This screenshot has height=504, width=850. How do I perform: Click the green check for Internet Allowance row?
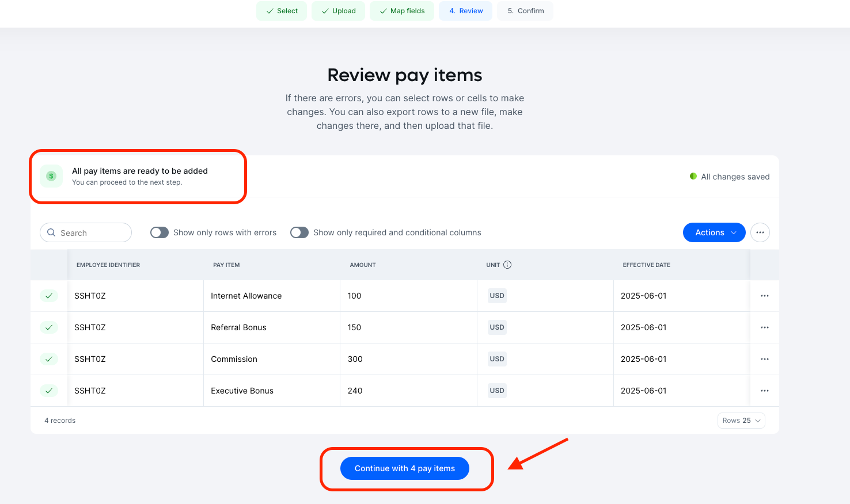pos(49,296)
